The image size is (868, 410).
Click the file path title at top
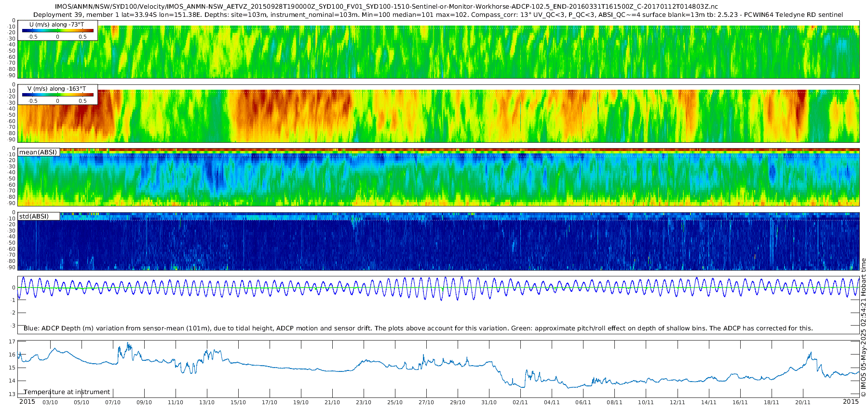pos(386,7)
